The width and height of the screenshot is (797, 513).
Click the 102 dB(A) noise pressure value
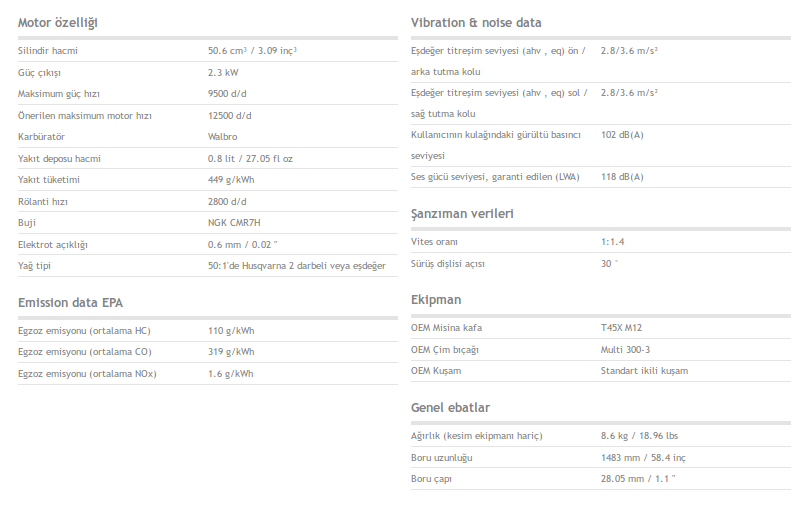(622, 134)
